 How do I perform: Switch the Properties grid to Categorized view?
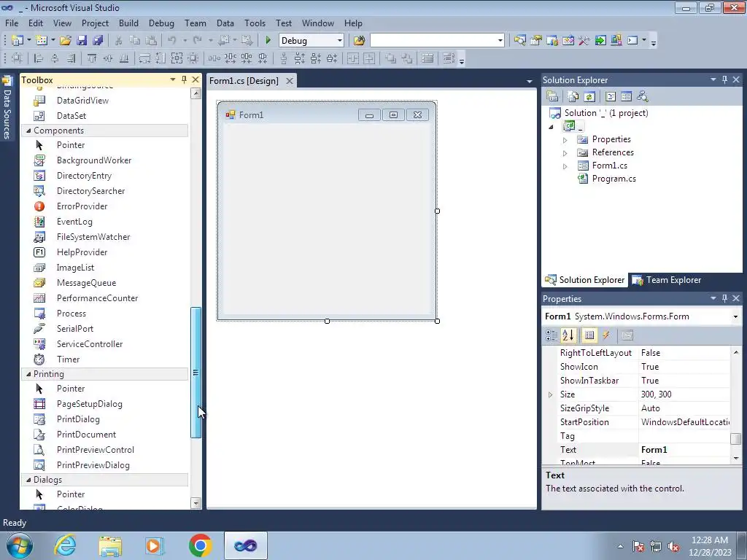551,335
